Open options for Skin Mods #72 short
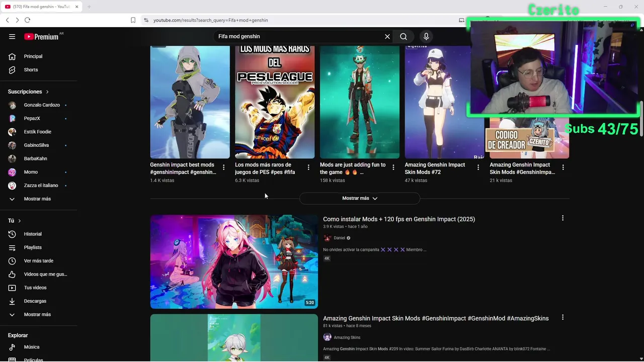 click(478, 167)
